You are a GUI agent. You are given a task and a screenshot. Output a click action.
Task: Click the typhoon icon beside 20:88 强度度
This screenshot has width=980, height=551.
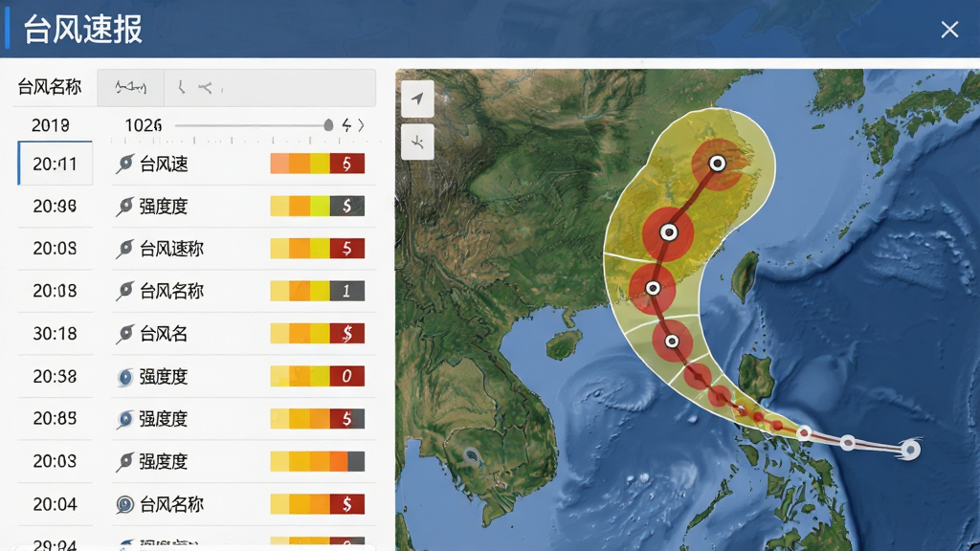pyautogui.click(x=125, y=207)
